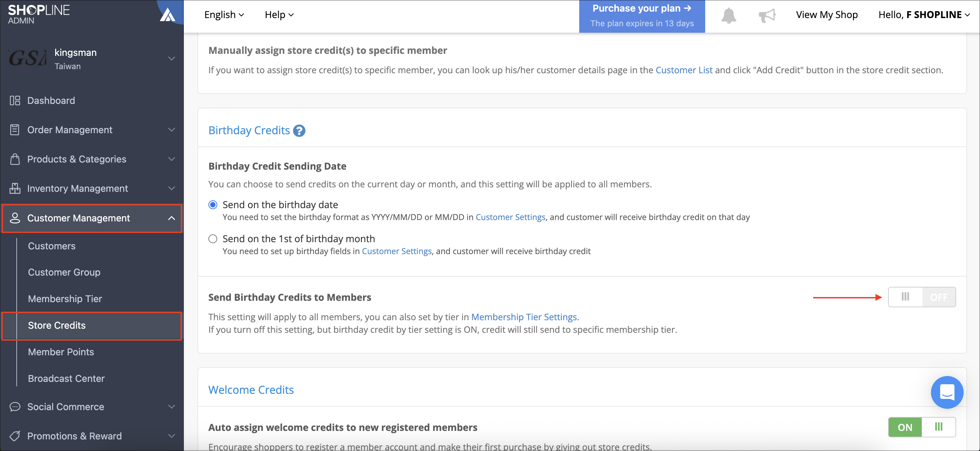Click the Products & Categories bag icon
Viewport: 980px width, 451px height.
click(15, 159)
